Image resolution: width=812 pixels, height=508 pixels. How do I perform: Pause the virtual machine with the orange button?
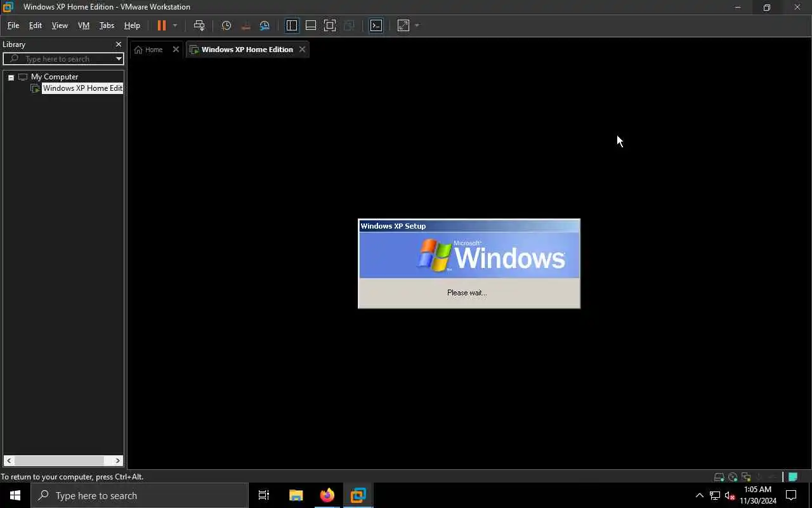pos(161,25)
